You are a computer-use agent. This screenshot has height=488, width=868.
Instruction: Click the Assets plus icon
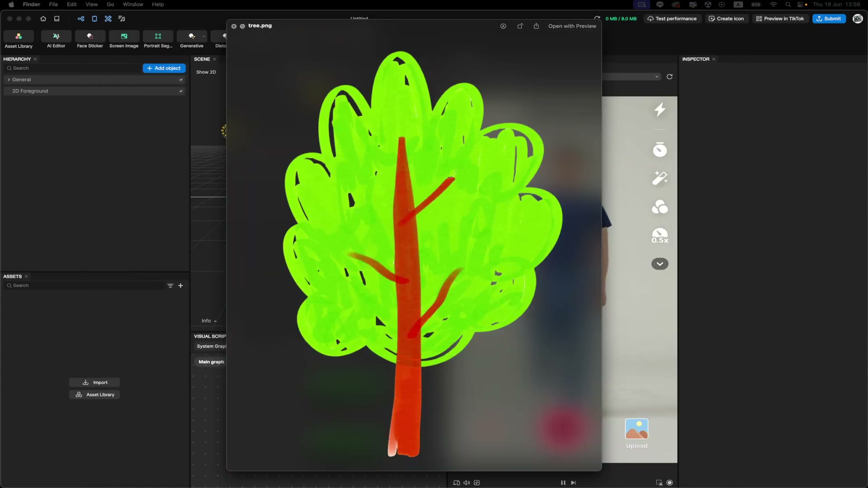point(180,286)
